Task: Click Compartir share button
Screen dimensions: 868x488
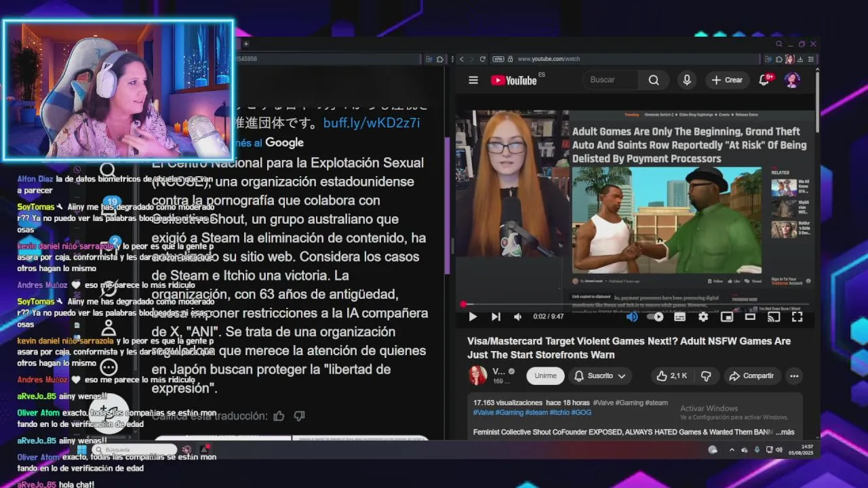Action: coord(751,375)
